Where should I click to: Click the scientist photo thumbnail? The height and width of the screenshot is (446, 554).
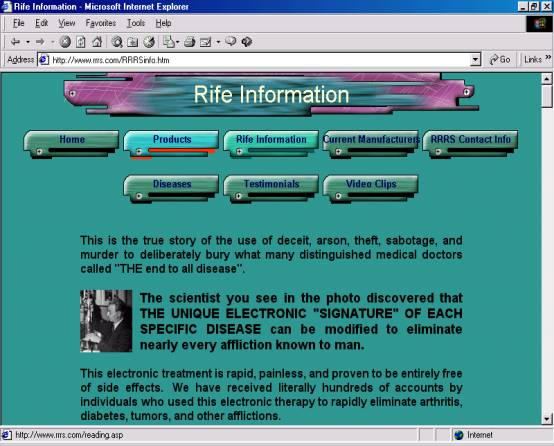pyautogui.click(x=106, y=321)
